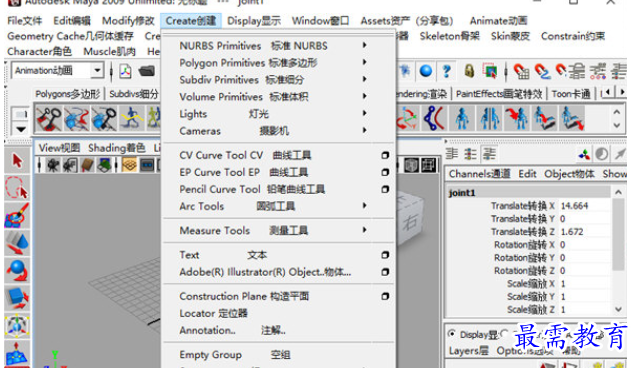Enable snap to curves magnet icon

coord(542,71)
